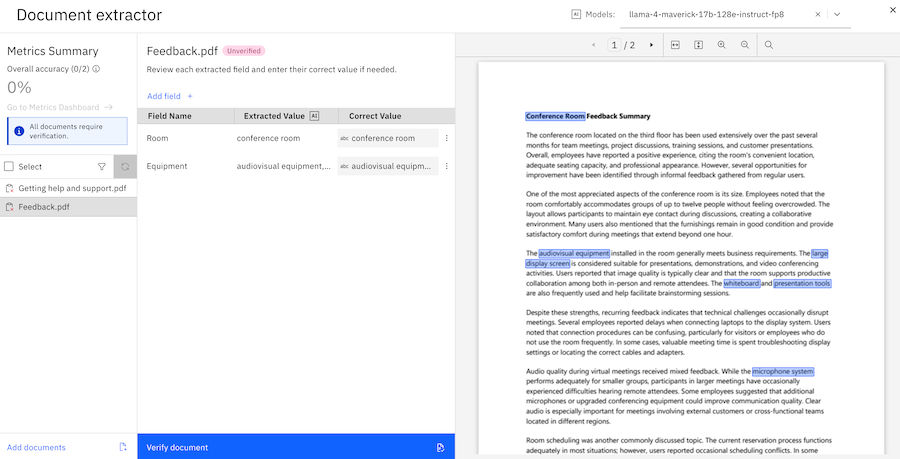The image size is (900, 459).
Task: Click extracted value 'audiovisual equipment,...'
Action: tap(284, 166)
